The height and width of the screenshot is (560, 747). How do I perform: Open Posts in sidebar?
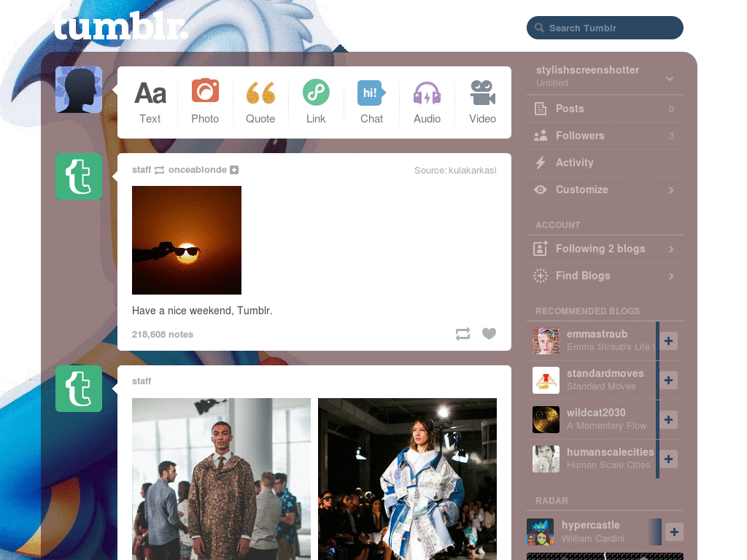605,109
